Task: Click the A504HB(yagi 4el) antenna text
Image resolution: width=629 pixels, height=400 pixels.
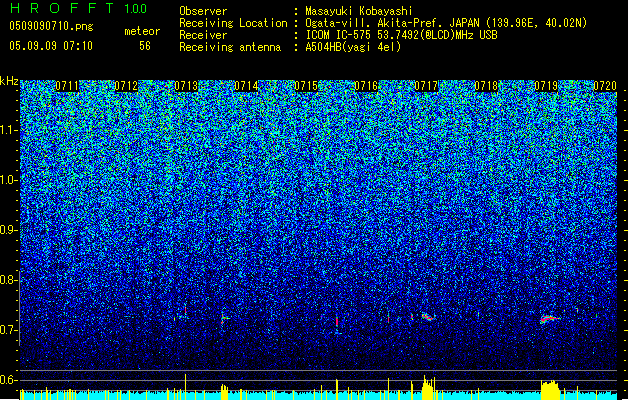Action: point(353,47)
